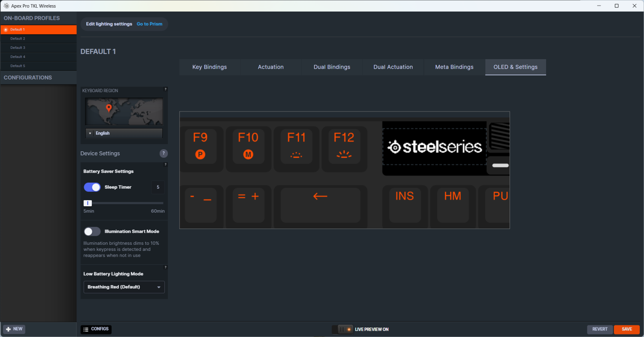Select the equals plus key
The width and height of the screenshot is (644, 337).
[248, 205]
